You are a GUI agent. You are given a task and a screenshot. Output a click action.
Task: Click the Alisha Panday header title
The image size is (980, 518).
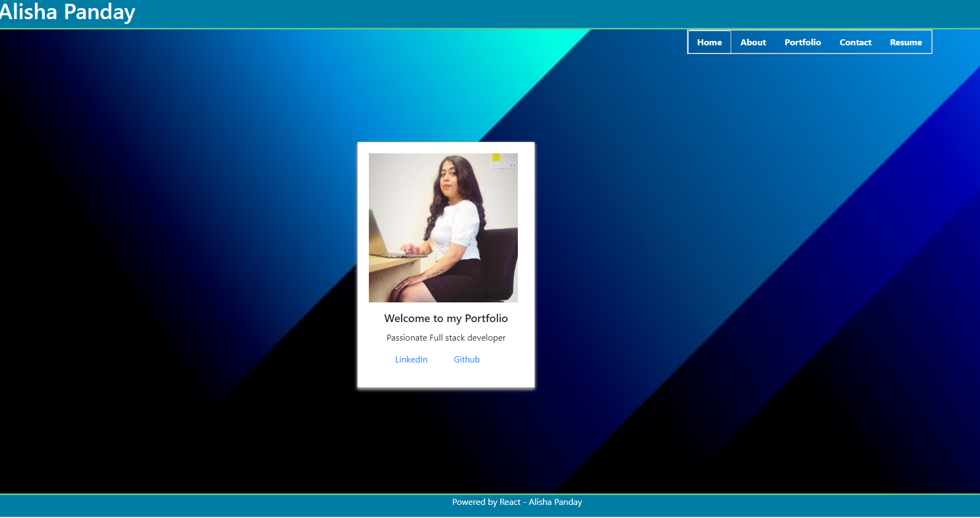(x=67, y=12)
